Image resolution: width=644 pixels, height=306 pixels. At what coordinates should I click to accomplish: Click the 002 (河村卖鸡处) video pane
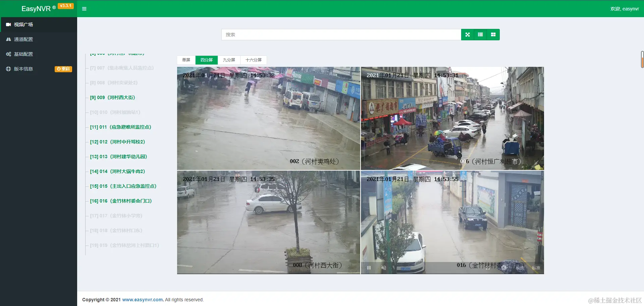[x=268, y=118]
